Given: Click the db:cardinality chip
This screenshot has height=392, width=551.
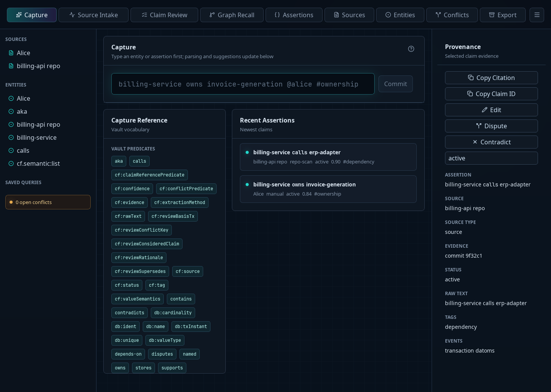Looking at the screenshot, I should (173, 313).
